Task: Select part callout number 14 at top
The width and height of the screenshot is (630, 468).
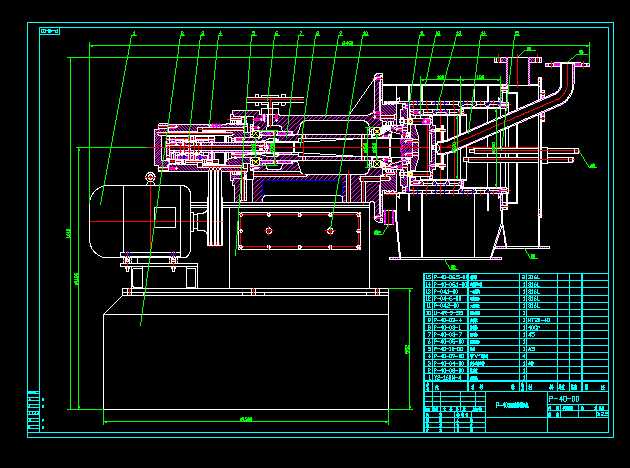Action: 483,34
